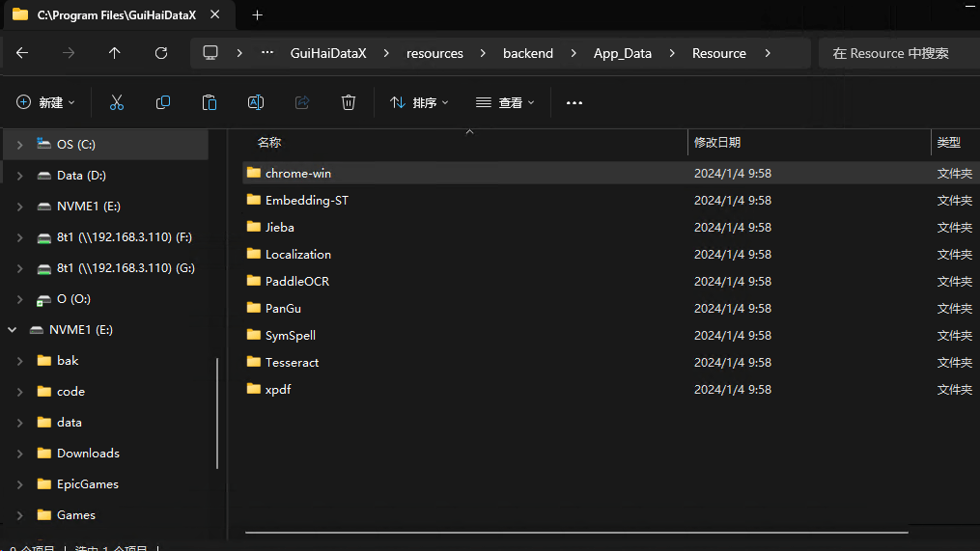Show hidden breadcrumb path ellipsis
The width and height of the screenshot is (980, 551).
click(x=267, y=53)
